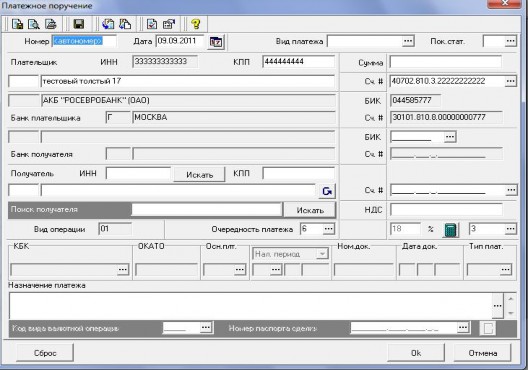The image size is (528, 370).
Task: Click the Номер field with автономер
Action: tap(84, 41)
